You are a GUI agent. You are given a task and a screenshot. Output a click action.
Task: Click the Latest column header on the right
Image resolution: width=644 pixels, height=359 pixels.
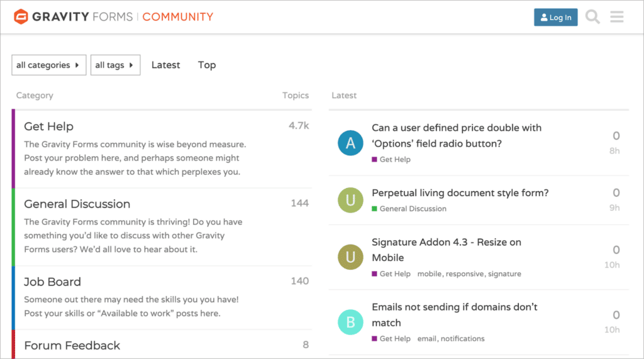pos(344,96)
